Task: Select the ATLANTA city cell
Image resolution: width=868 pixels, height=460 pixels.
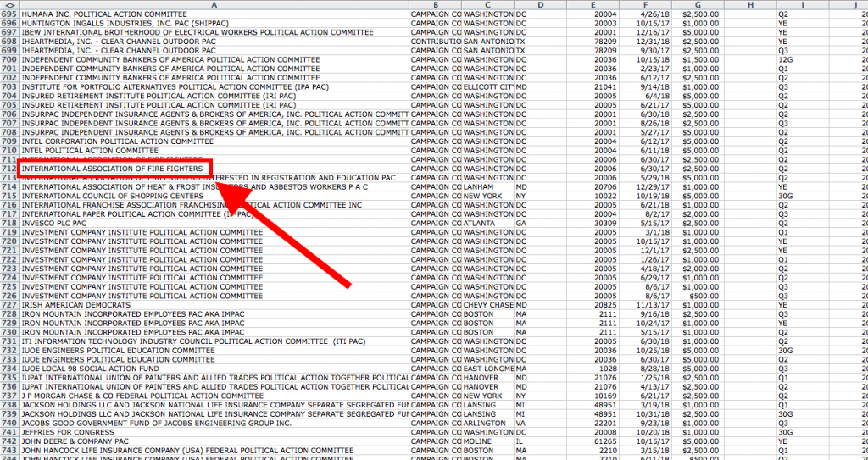Action: coord(487,223)
